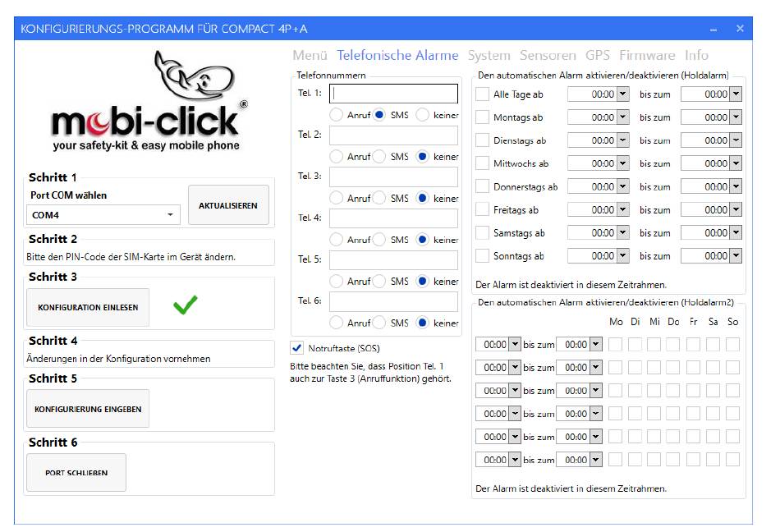Viewport: 780px width, 532px height.
Task: Close the configuration program window
Action: pyautogui.click(x=740, y=29)
